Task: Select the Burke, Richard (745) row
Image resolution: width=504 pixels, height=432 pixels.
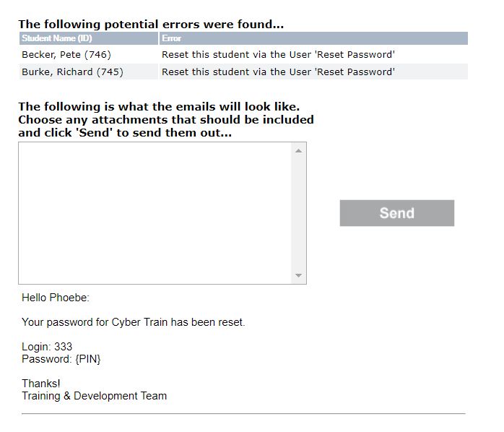Action: click(243, 72)
